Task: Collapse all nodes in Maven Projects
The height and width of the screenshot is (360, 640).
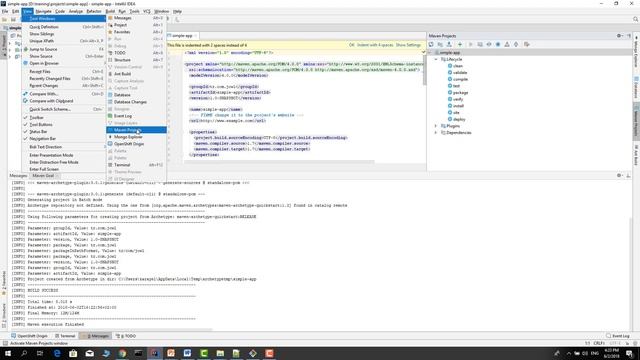Action: (516, 44)
